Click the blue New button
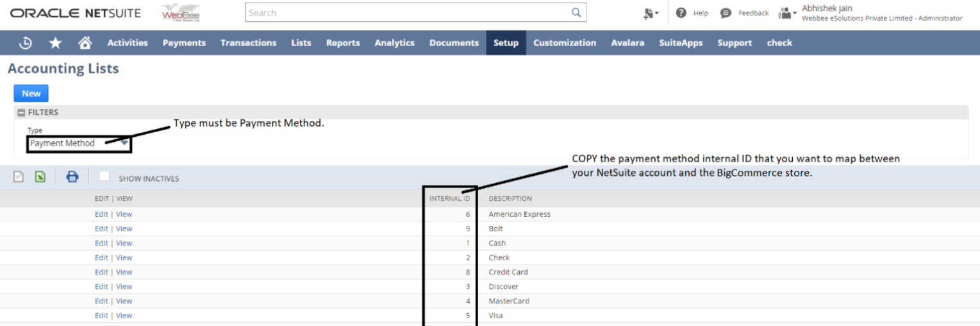Image resolution: width=980 pixels, height=326 pixels. [31, 93]
